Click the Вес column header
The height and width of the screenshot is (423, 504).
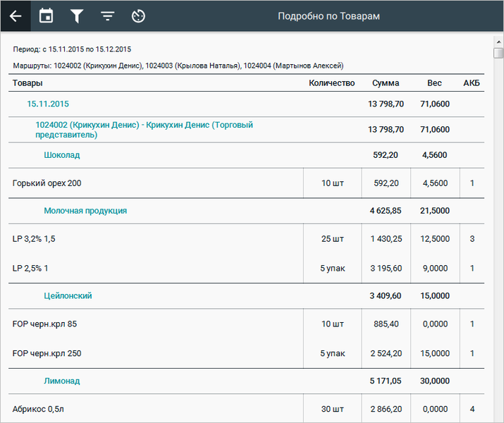click(x=434, y=83)
